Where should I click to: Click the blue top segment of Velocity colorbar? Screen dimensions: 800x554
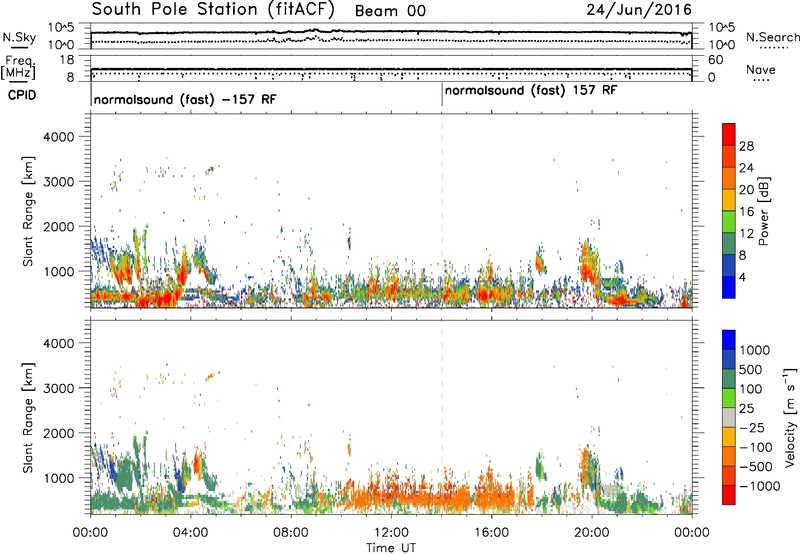729,340
